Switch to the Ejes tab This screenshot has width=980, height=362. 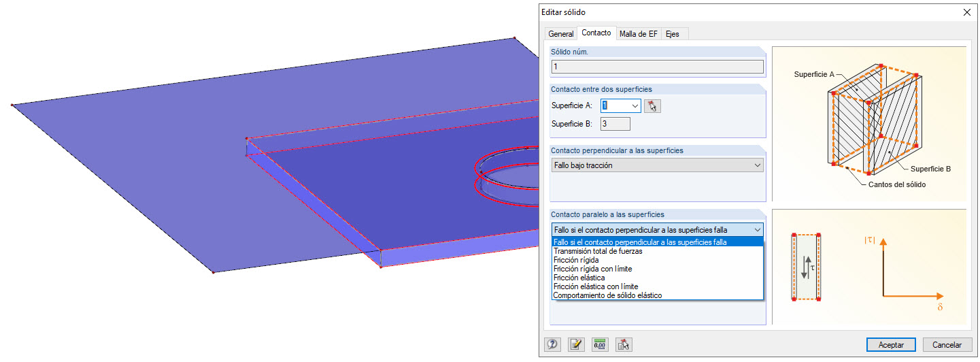675,33
